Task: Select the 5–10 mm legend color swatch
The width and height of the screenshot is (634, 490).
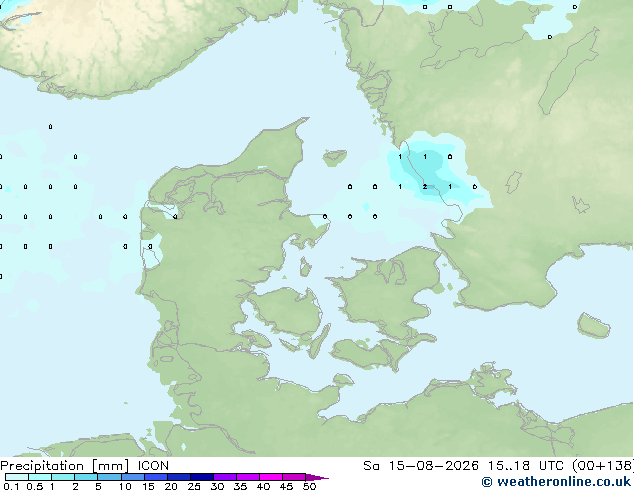Action: point(109,477)
